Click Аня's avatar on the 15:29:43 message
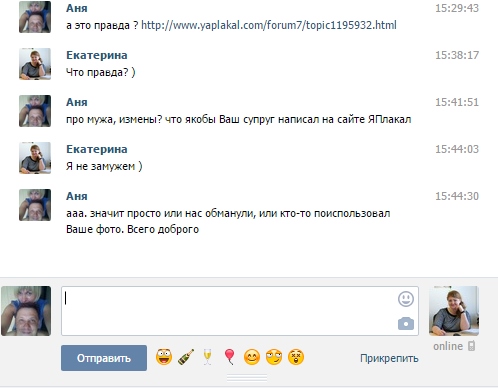498x391 pixels. (x=35, y=17)
